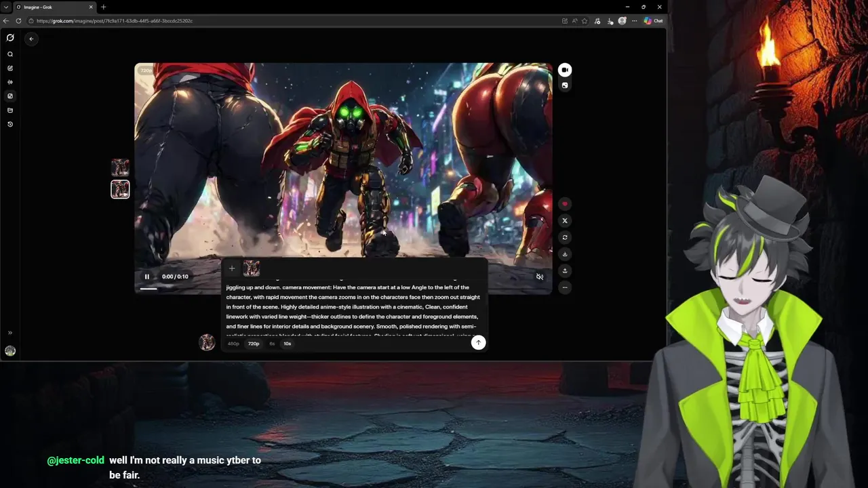The image size is (868, 488).
Task: Open the Copilot Chat button
Action: (x=654, y=21)
